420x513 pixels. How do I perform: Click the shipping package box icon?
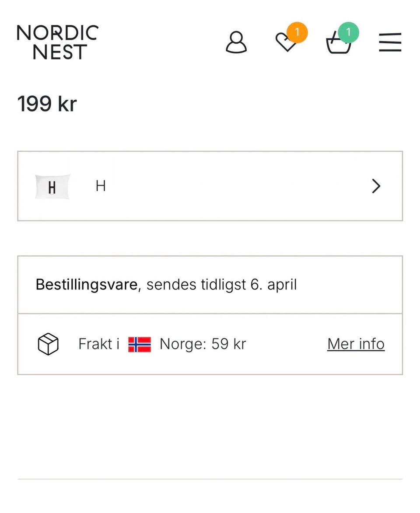48,344
